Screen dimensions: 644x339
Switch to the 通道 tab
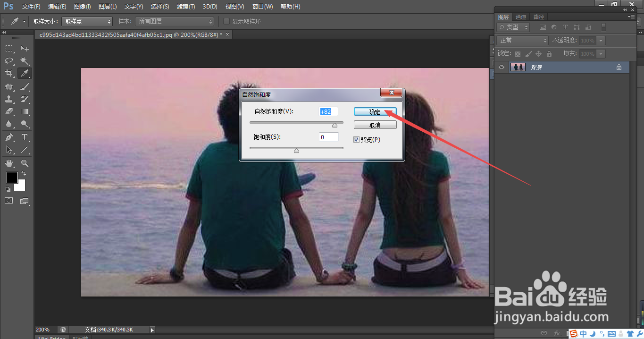[521, 17]
